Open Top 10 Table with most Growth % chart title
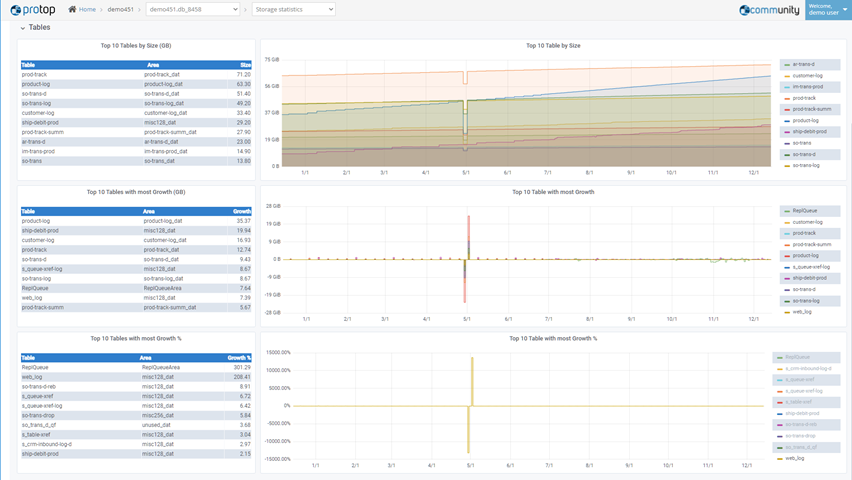The image size is (852, 480). [x=553, y=338]
